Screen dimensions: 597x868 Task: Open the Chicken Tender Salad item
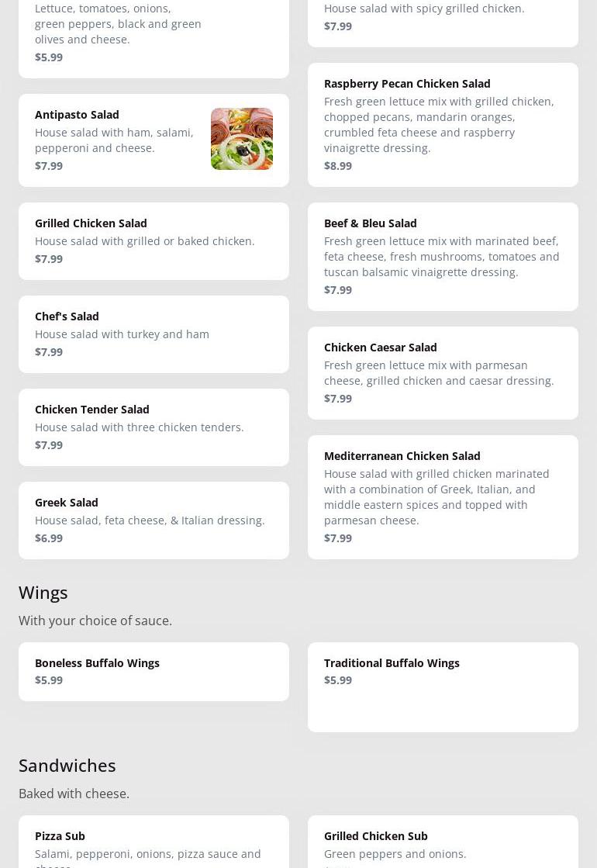point(154,427)
